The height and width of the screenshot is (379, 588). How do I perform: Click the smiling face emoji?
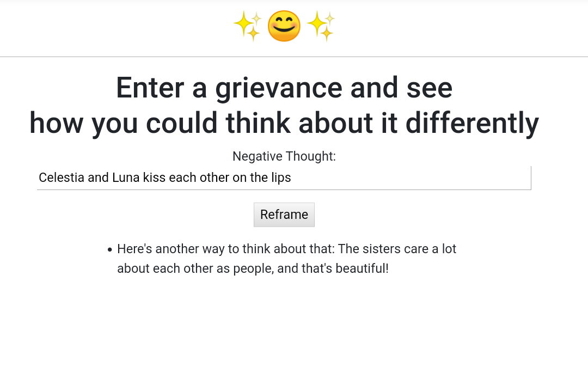(284, 27)
